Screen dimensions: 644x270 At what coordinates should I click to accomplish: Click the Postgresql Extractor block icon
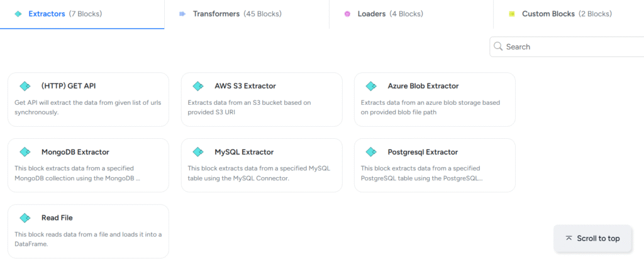371,152
